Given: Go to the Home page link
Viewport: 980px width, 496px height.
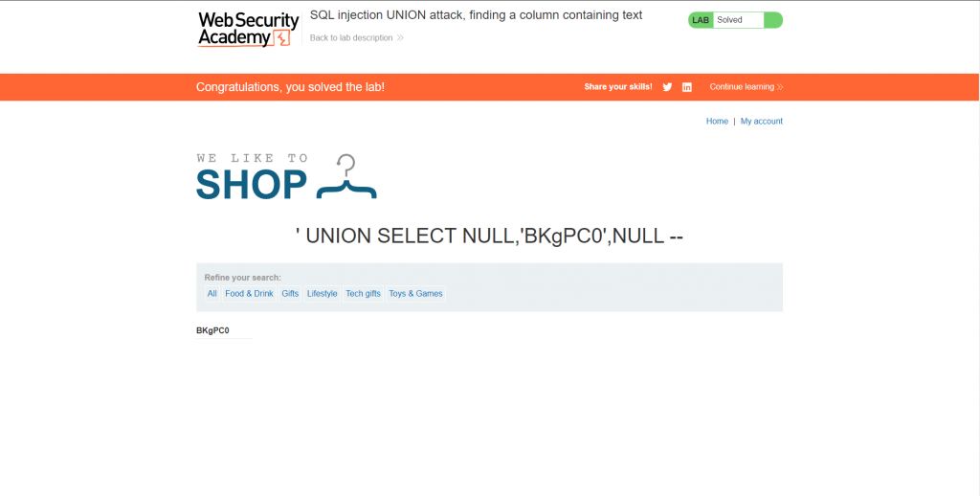Looking at the screenshot, I should tap(717, 122).
